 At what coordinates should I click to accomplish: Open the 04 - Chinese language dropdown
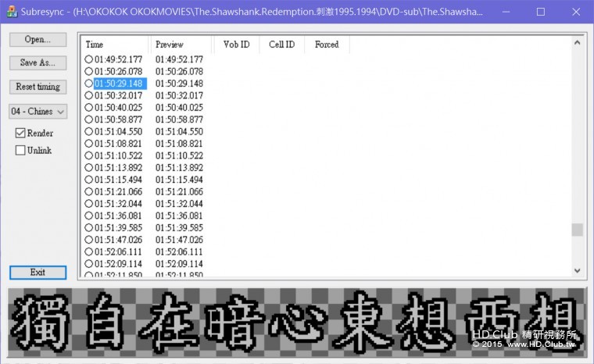coord(38,112)
